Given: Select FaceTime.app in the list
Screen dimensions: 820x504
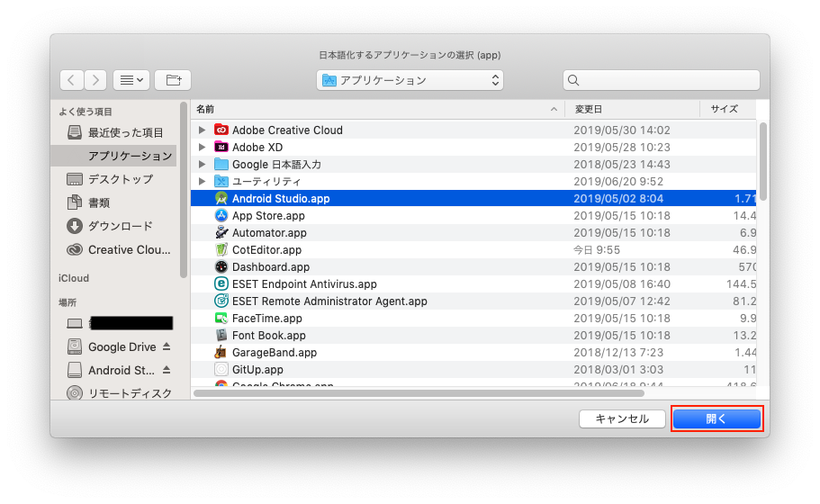Looking at the screenshot, I should pyautogui.click(x=267, y=318).
